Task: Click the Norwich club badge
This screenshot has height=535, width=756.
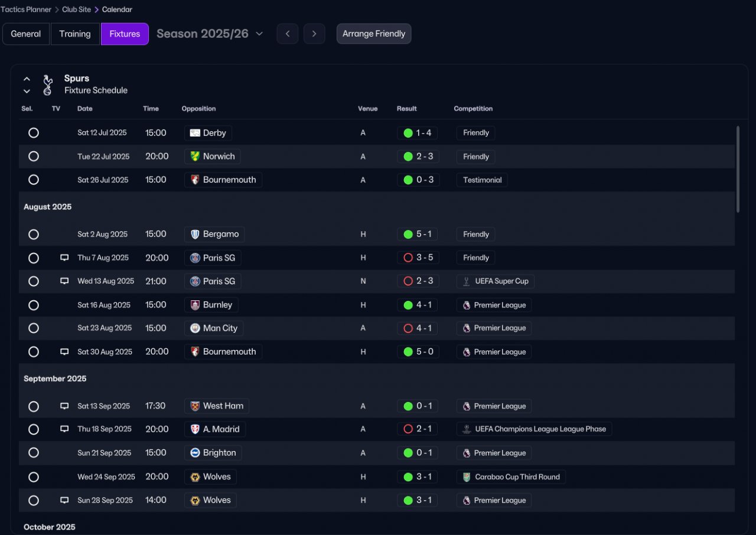Action: 195,157
